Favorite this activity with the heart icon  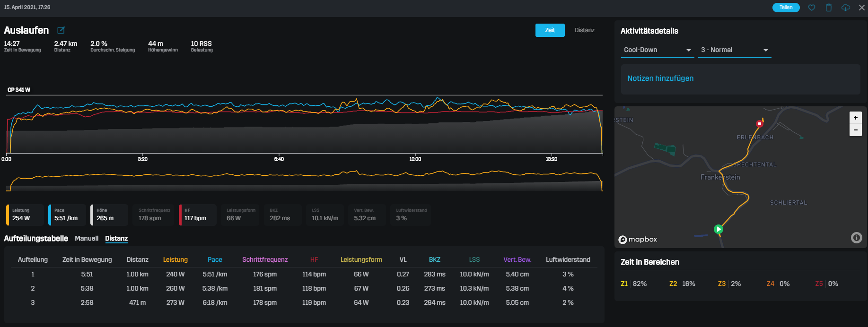pos(812,8)
